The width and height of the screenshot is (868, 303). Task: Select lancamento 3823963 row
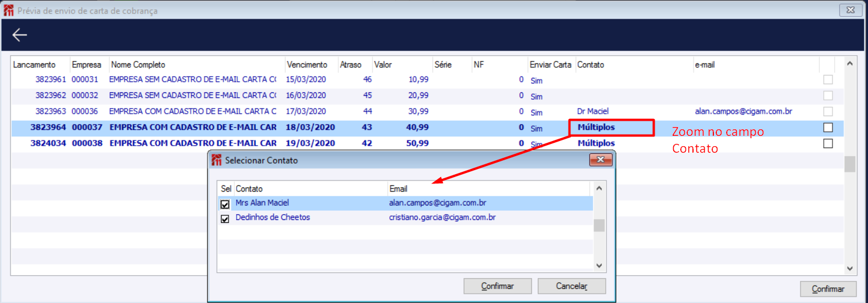pyautogui.click(x=427, y=111)
